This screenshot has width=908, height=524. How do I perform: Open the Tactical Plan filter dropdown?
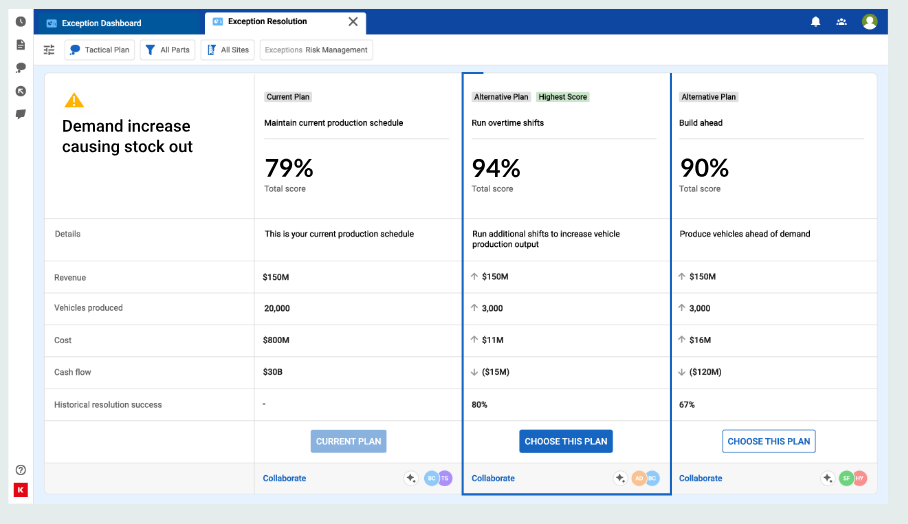click(100, 50)
